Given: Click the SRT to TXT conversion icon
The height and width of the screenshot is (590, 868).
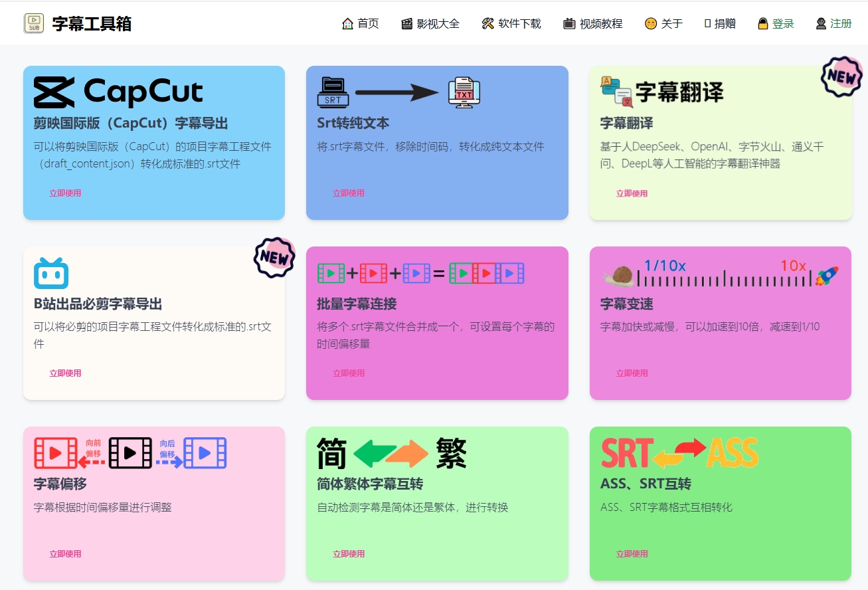Looking at the screenshot, I should click(398, 92).
